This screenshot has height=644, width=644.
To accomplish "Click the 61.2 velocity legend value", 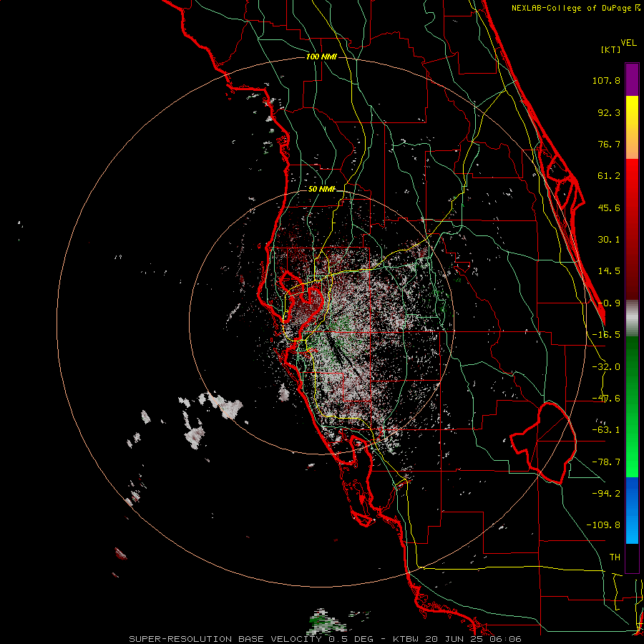I will [x=609, y=176].
